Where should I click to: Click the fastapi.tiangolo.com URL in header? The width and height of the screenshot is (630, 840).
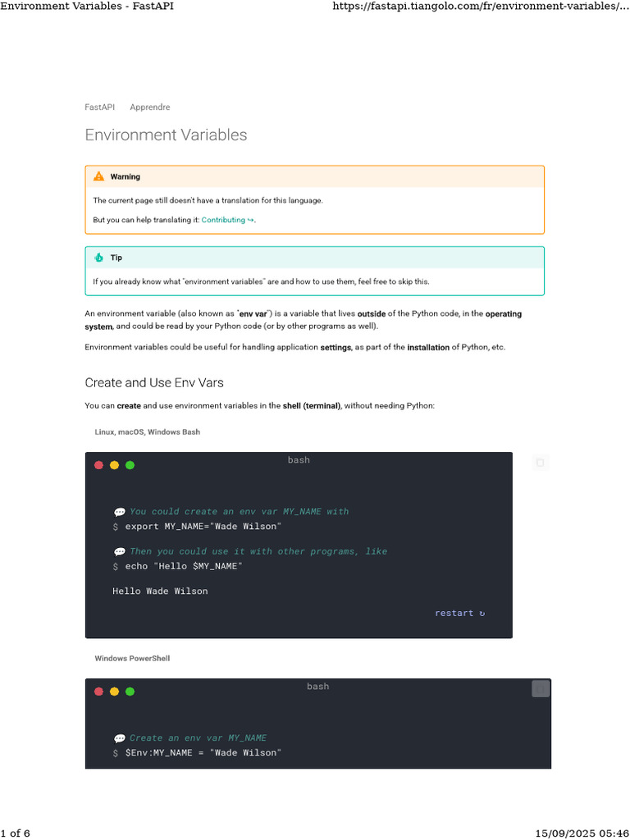click(480, 7)
